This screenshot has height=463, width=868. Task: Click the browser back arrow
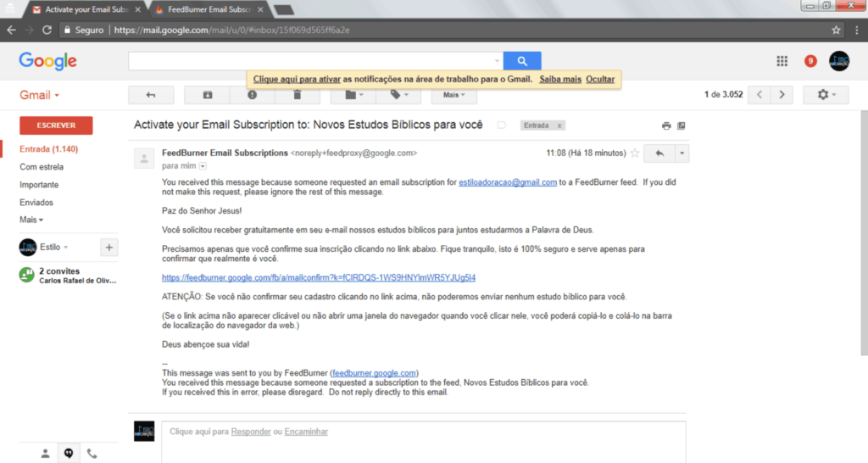[11, 30]
